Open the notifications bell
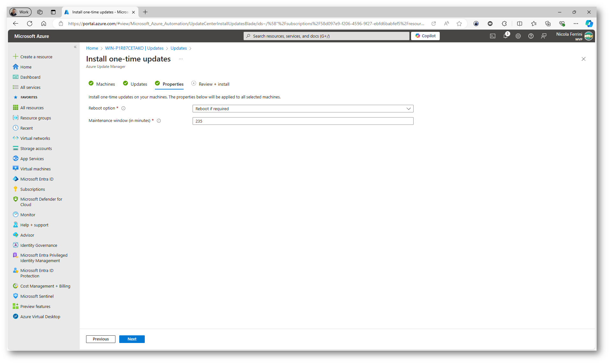This screenshot has width=610, height=364. [505, 36]
